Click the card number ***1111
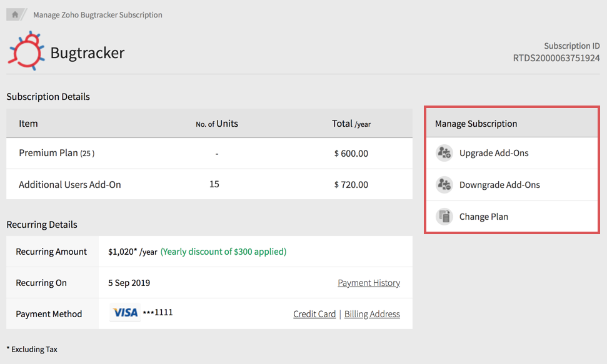 158,313
